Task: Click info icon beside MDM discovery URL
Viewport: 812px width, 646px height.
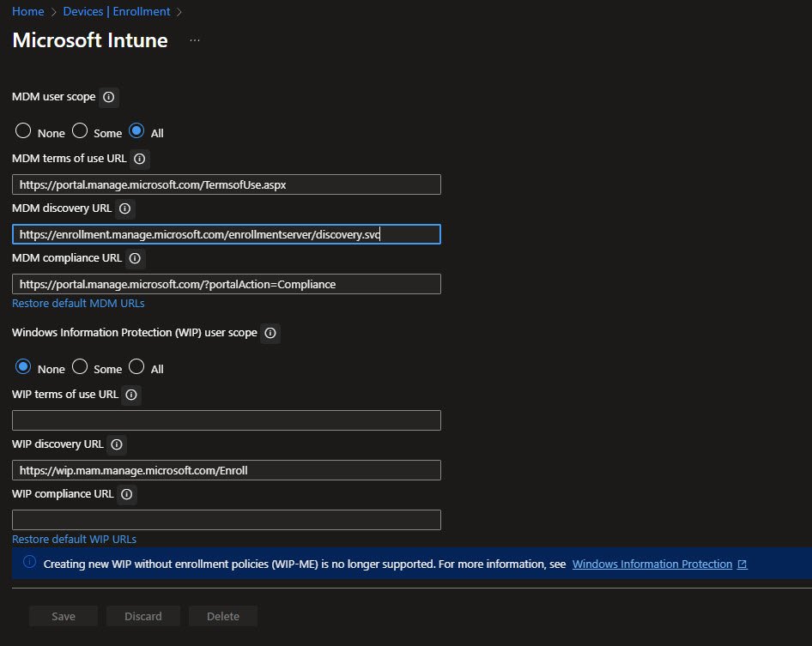Action: click(x=124, y=208)
